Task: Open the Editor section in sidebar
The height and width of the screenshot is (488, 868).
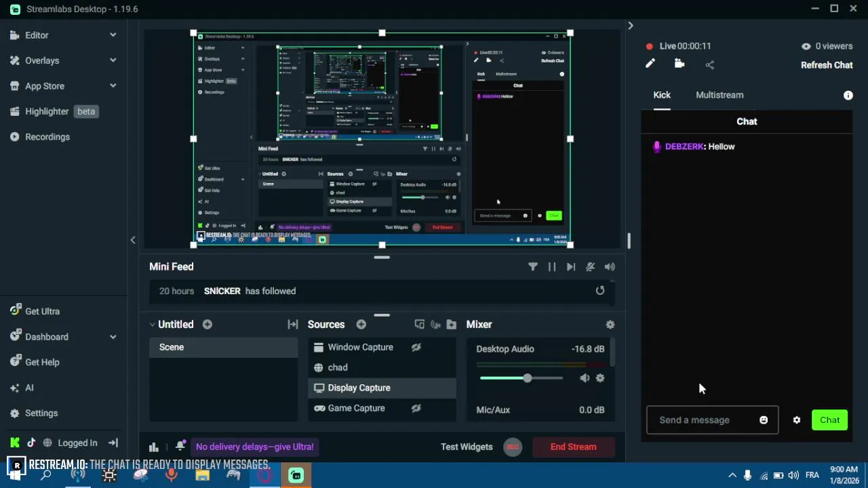Action: [37, 35]
